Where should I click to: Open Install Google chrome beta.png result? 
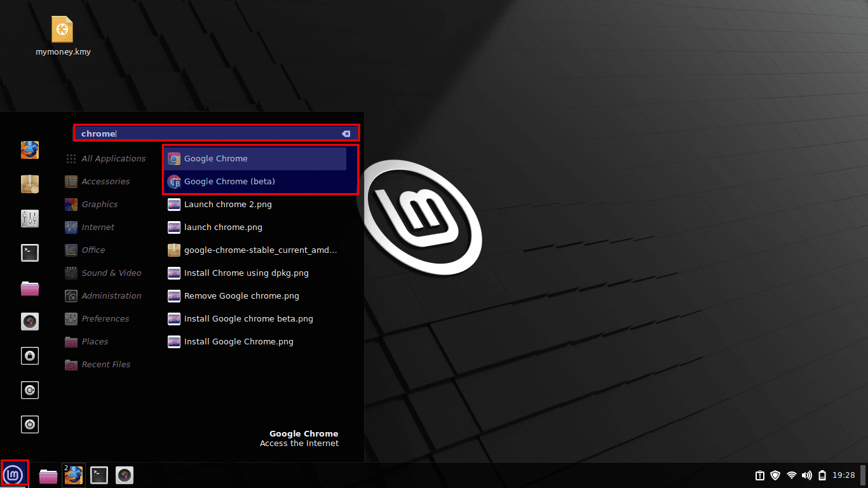click(x=255, y=319)
